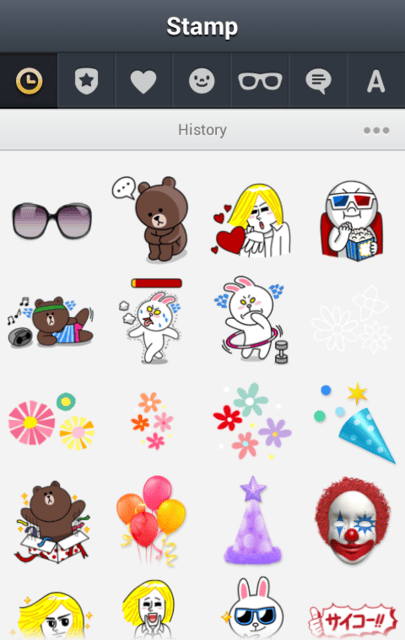Pick the dark sunglasses stamp
This screenshot has width=405, height=640.
click(52, 220)
